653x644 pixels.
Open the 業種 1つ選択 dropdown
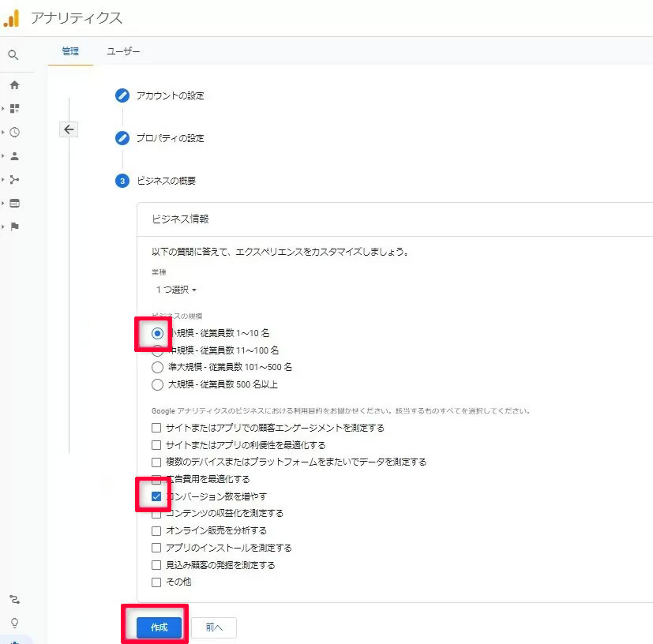point(175,290)
